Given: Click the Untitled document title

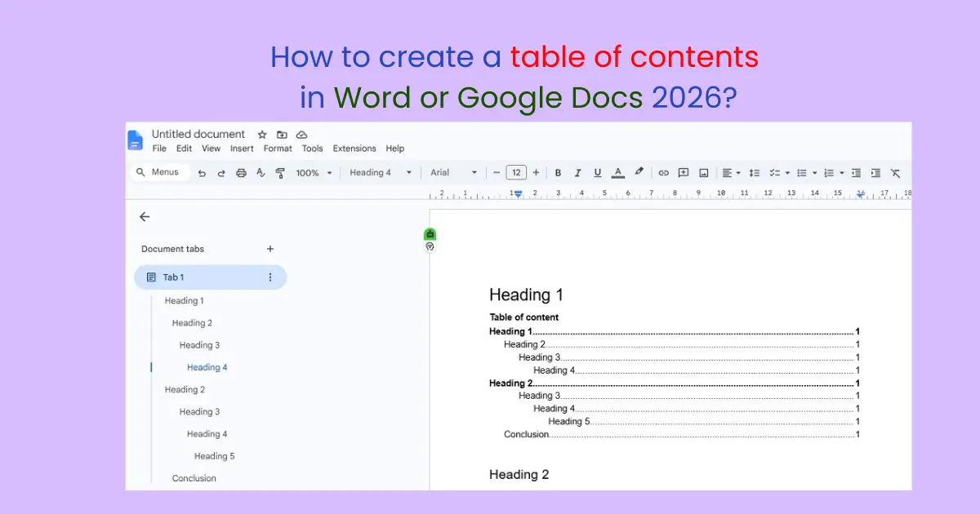Looking at the screenshot, I should (198, 134).
